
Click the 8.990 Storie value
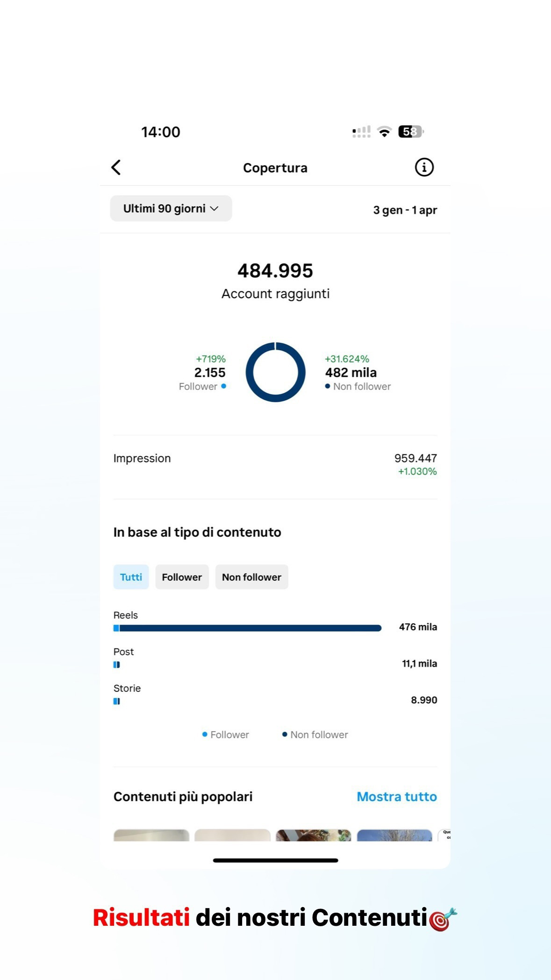pyautogui.click(x=424, y=700)
